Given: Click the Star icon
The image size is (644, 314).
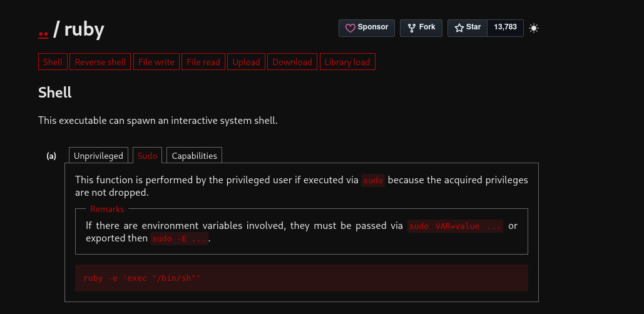Looking at the screenshot, I should (x=459, y=28).
